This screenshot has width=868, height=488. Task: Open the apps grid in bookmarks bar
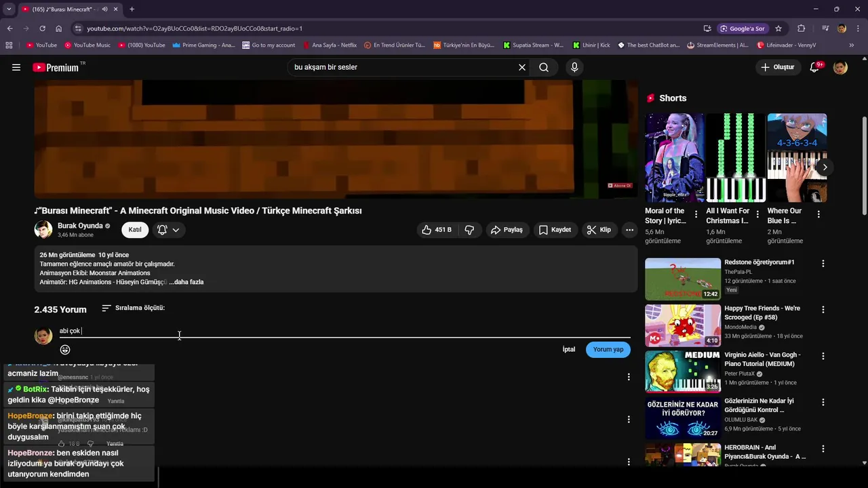(9, 45)
